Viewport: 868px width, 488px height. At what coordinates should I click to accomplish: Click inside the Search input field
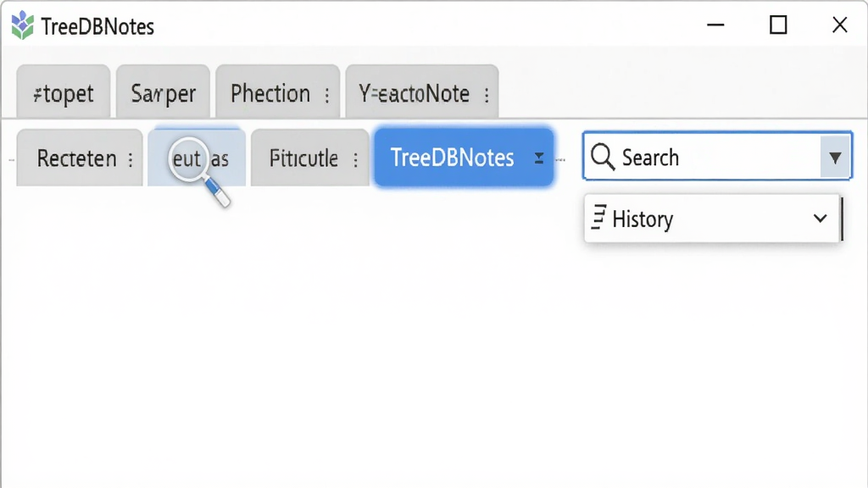[x=717, y=157]
